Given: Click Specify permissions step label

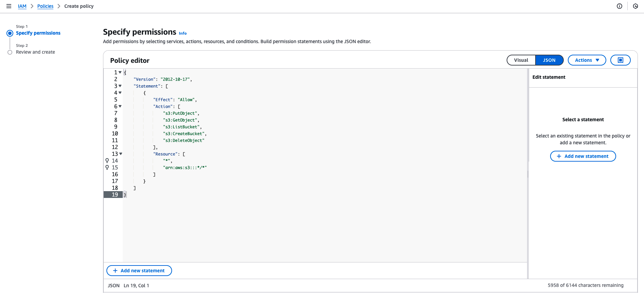Looking at the screenshot, I should click(38, 33).
